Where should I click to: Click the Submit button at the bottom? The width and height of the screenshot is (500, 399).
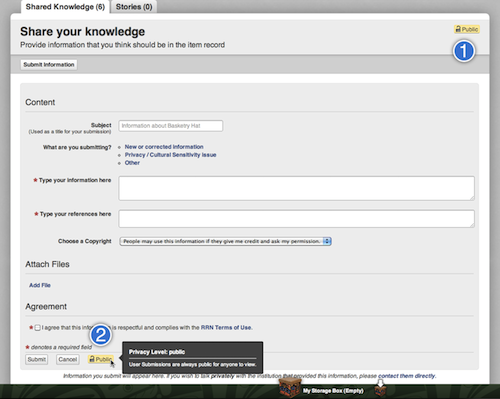tap(37, 359)
